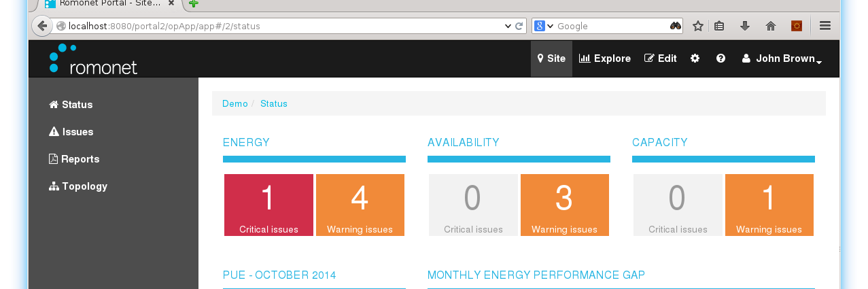Open the Google search engine selector dropdown
The image size is (868, 289).
point(544,26)
